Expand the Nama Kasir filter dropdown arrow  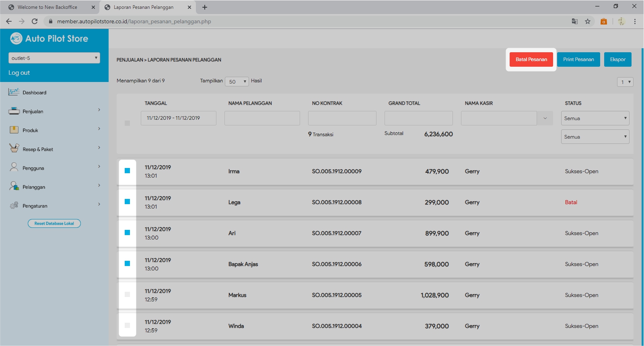point(545,118)
